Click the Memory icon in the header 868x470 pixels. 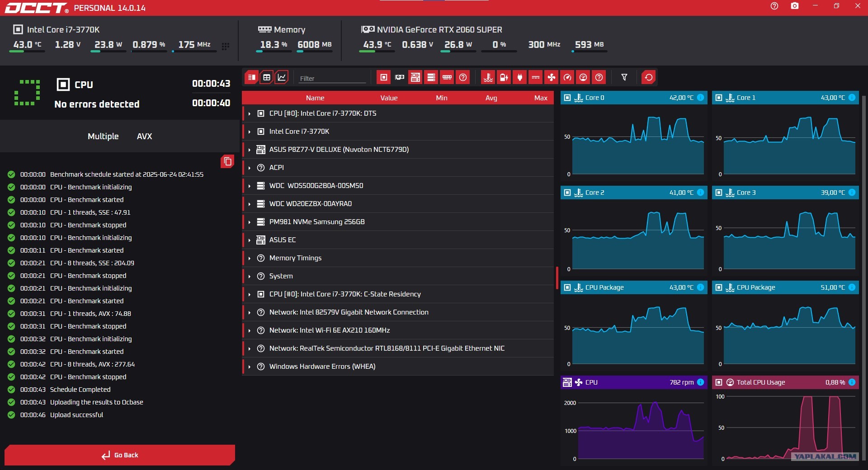coord(264,29)
